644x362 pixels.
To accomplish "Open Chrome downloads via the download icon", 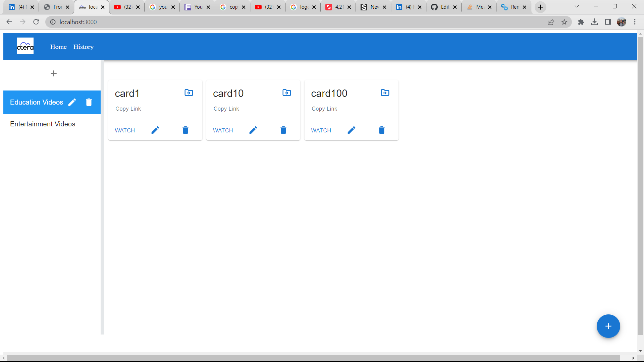I will point(595,22).
